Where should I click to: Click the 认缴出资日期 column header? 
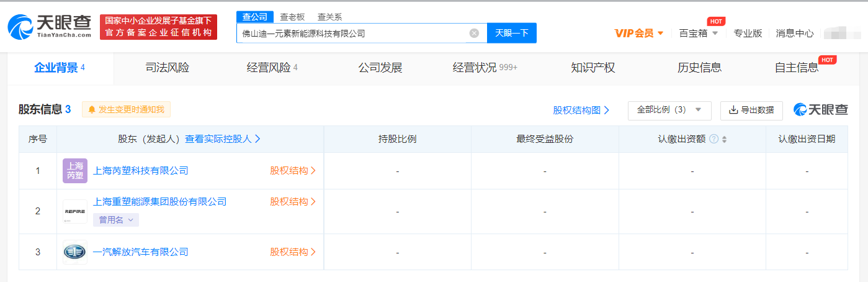(807, 139)
